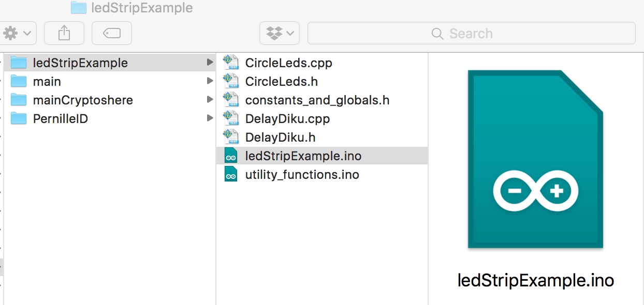The width and height of the screenshot is (644, 305).
Task: Expand the PernilleID folder arrow
Action: [x=210, y=118]
